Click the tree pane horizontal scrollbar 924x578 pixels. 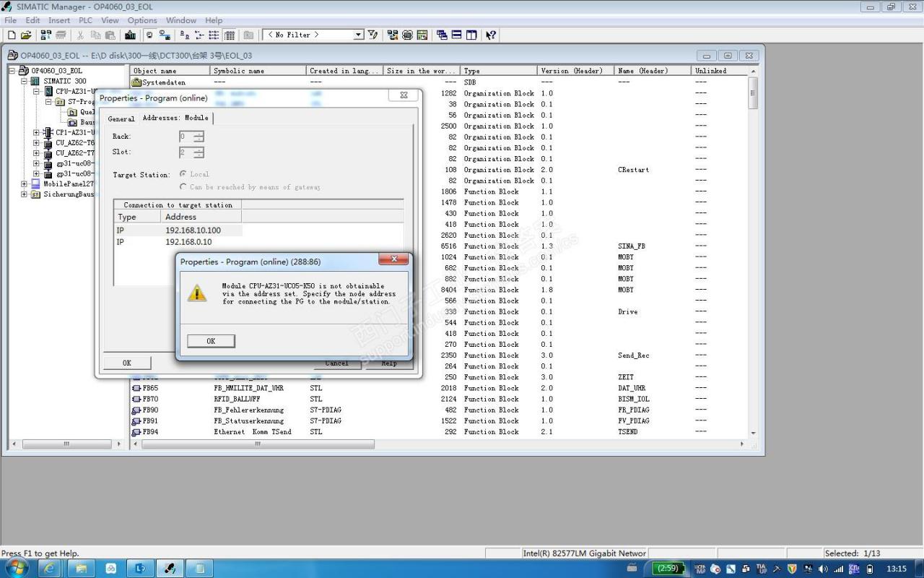click(x=66, y=444)
